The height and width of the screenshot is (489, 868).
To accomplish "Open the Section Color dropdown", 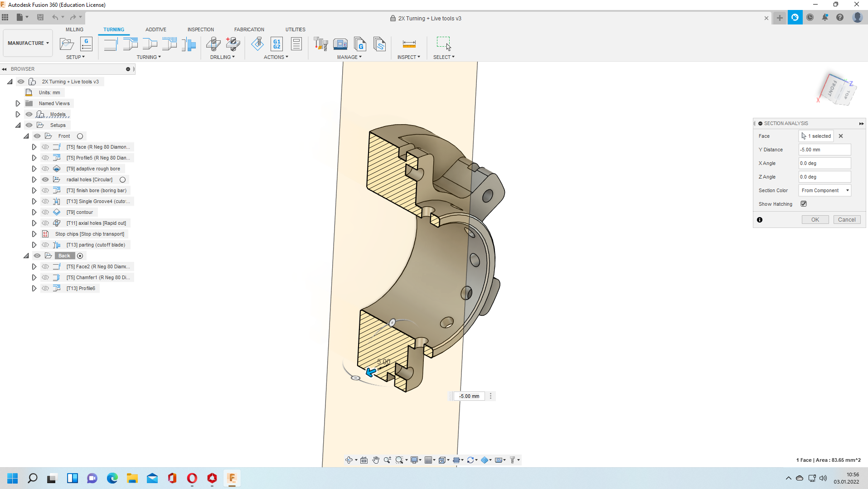I will click(x=824, y=190).
